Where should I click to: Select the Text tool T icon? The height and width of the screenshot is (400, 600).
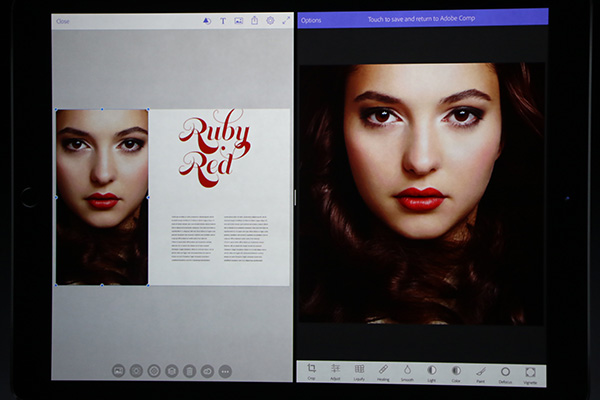pyautogui.click(x=222, y=20)
